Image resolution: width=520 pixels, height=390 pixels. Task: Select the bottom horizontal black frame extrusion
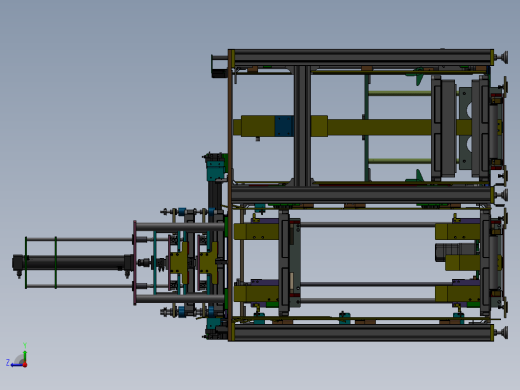(x=363, y=333)
